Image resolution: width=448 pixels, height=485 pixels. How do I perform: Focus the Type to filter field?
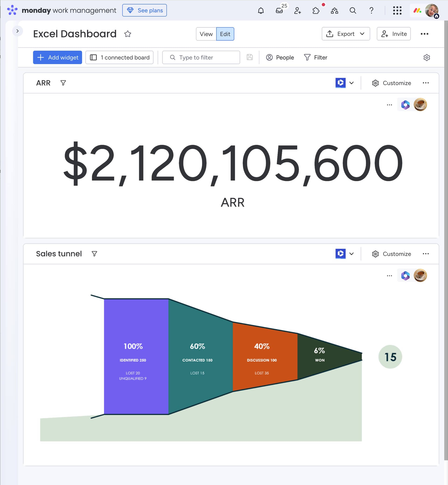(x=201, y=57)
